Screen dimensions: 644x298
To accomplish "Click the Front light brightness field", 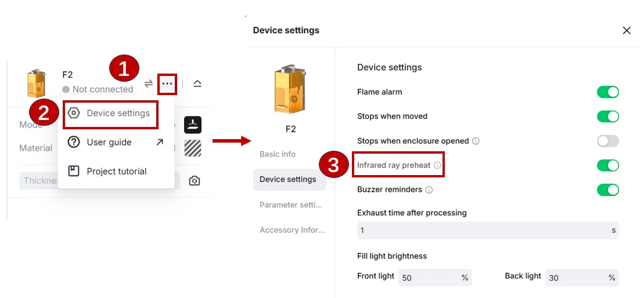I will click(x=435, y=278).
